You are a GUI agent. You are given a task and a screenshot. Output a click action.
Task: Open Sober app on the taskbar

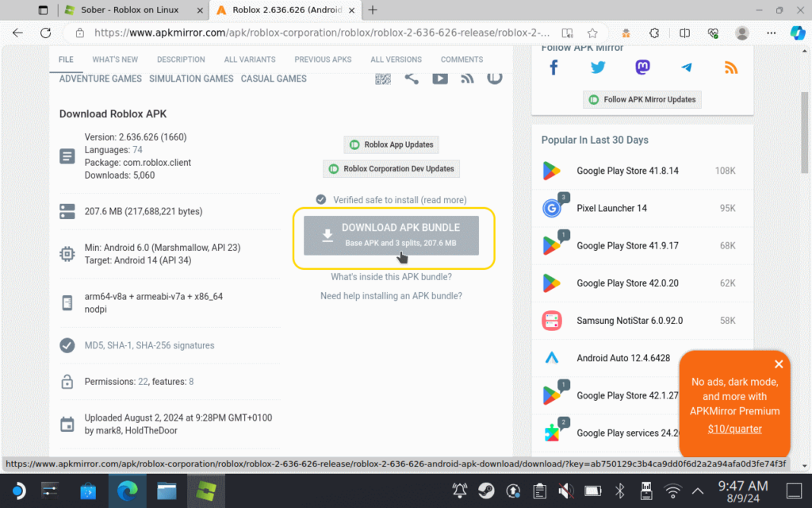[206, 491]
